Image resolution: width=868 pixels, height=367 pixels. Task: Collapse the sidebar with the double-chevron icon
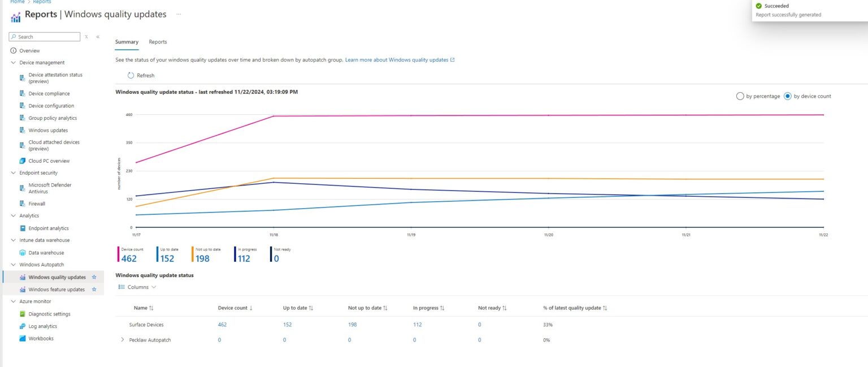[97, 36]
